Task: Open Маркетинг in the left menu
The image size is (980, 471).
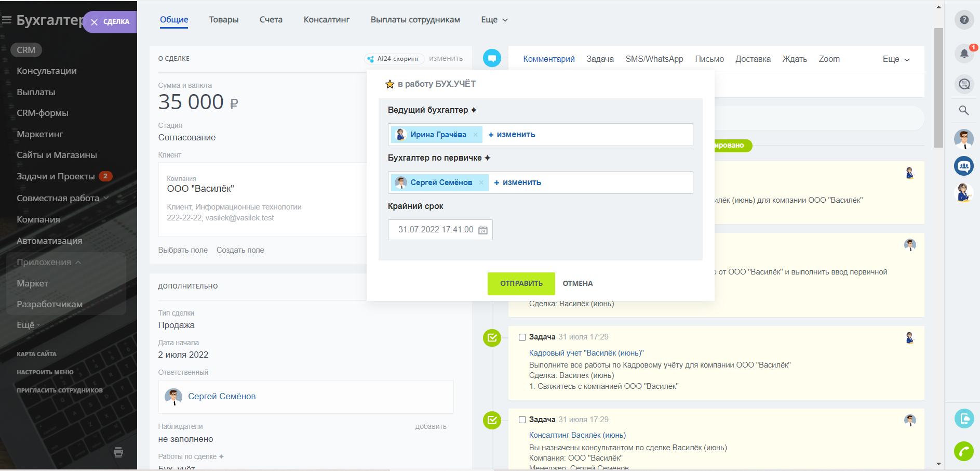Action: tap(40, 134)
